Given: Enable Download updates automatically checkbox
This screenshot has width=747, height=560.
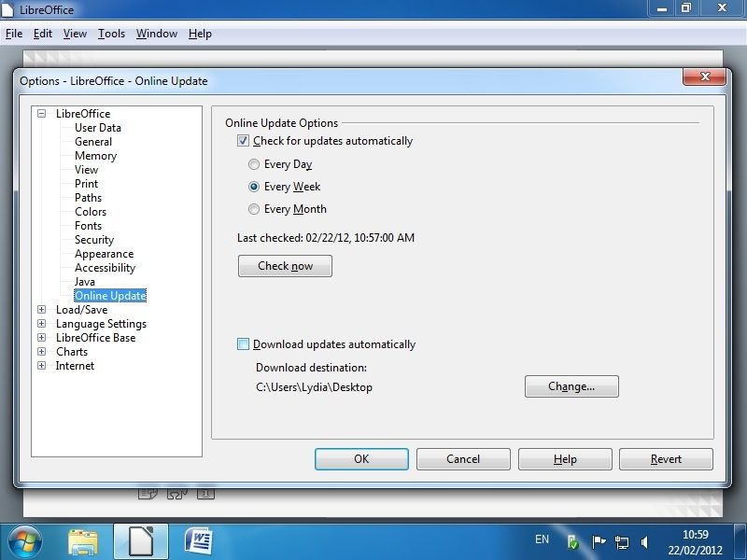Looking at the screenshot, I should (243, 344).
